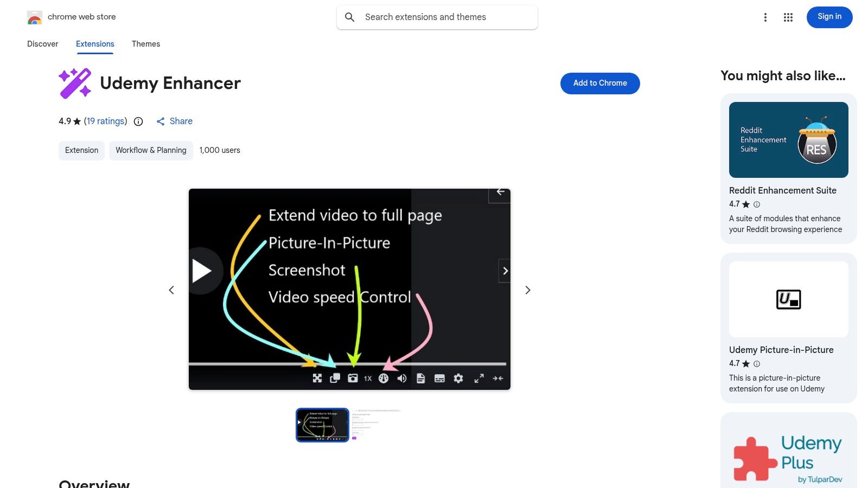Viewport: 868px width, 488px height.
Task: Open the 19 ratings link
Action: click(105, 121)
